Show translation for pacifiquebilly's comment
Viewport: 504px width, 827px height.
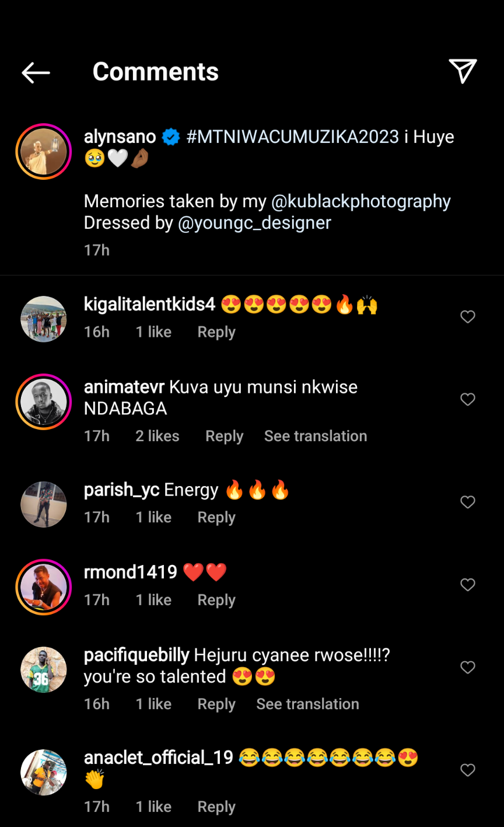[x=307, y=704]
